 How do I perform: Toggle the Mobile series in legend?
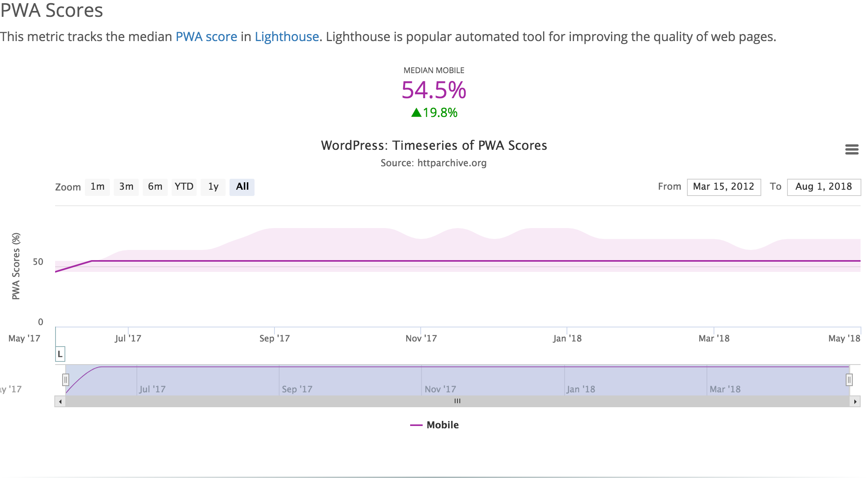point(434,425)
